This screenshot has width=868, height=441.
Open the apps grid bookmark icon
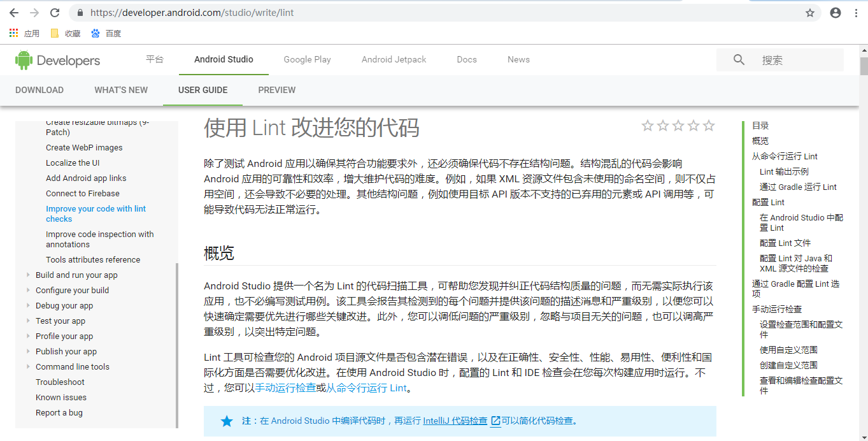tap(14, 33)
